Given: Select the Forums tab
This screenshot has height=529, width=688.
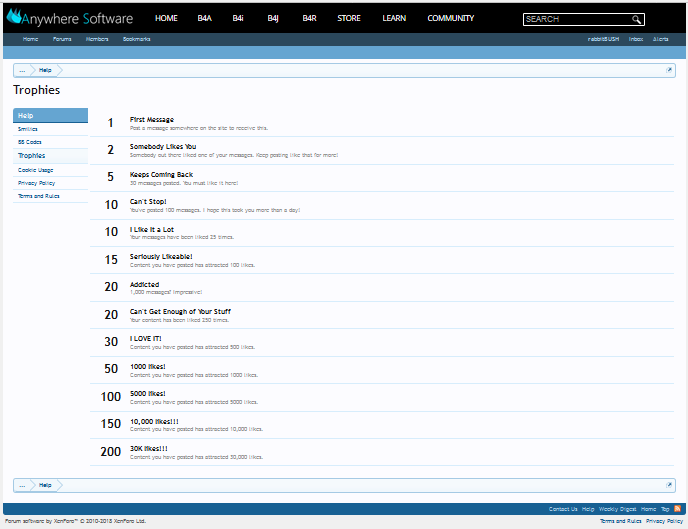Looking at the screenshot, I should pos(62,39).
